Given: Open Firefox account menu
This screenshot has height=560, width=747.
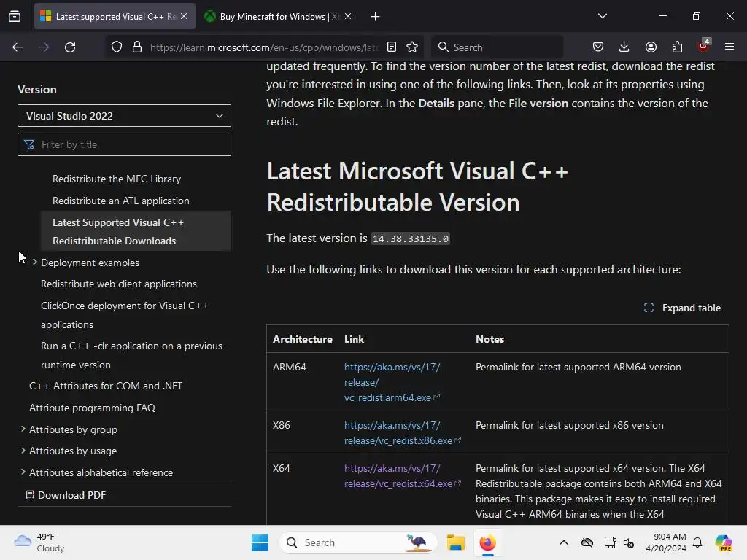Looking at the screenshot, I should tap(651, 47).
